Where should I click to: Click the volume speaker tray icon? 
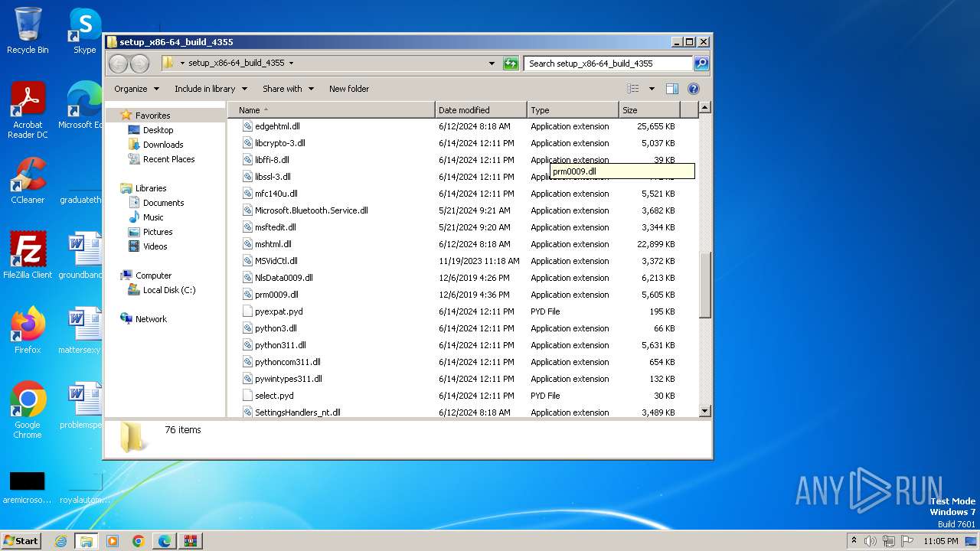pyautogui.click(x=871, y=541)
